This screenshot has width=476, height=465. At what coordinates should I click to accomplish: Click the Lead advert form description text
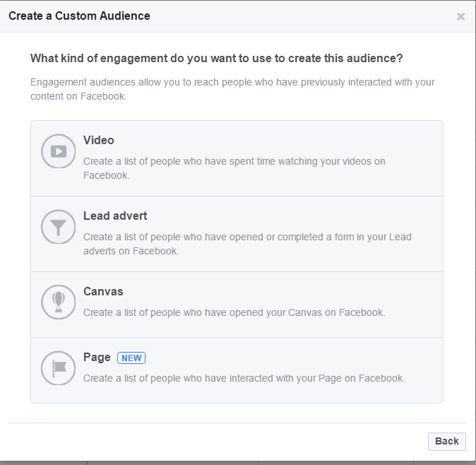coord(247,244)
